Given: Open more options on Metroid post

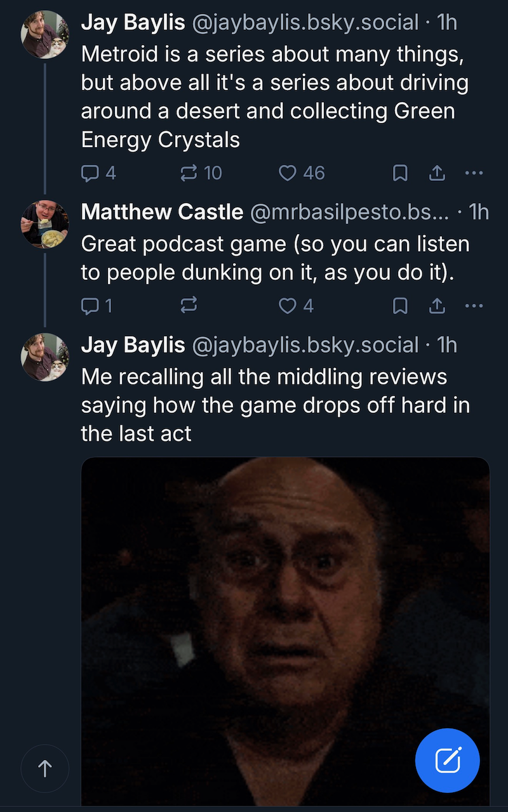Looking at the screenshot, I should 474,173.
